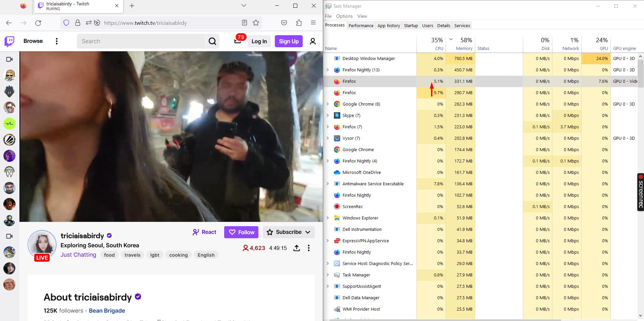Click the Log In button
Screen dimensions: 644x321
click(259, 41)
